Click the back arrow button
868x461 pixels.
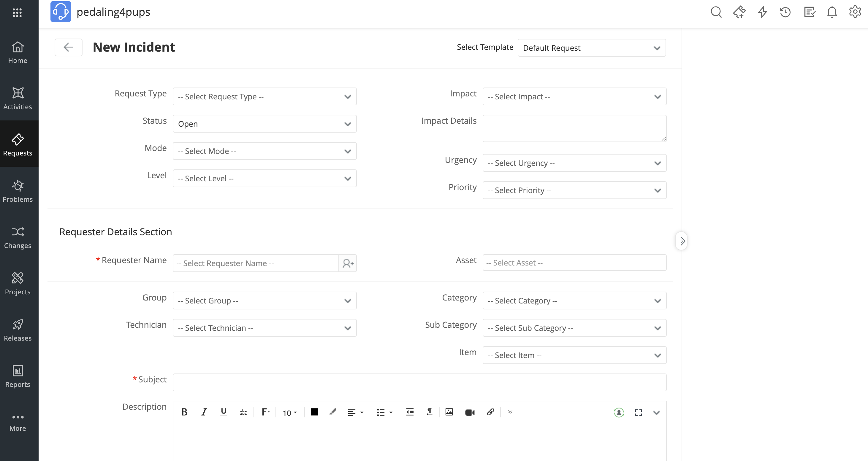coord(67,47)
